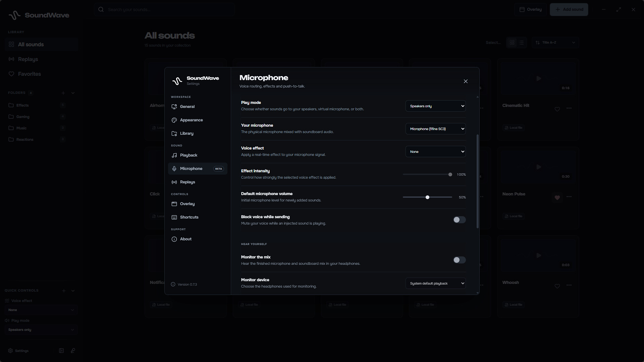Click the Playback music note icon
644x362 pixels.
tap(174, 155)
